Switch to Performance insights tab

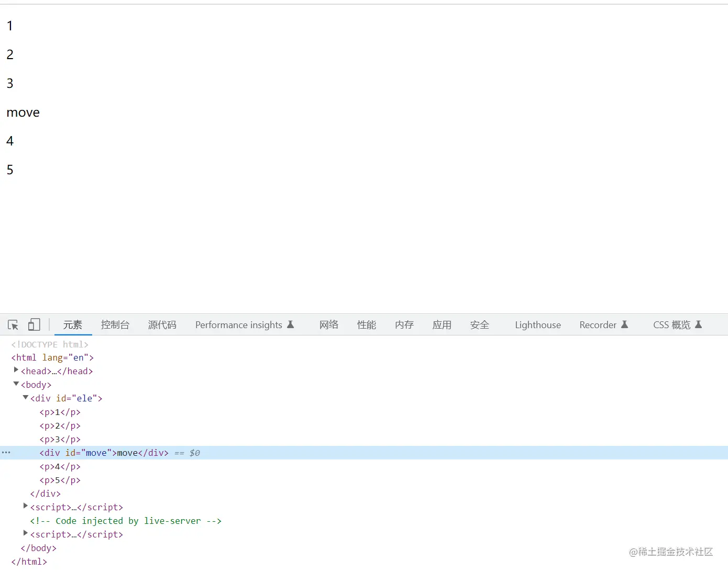tap(245, 325)
